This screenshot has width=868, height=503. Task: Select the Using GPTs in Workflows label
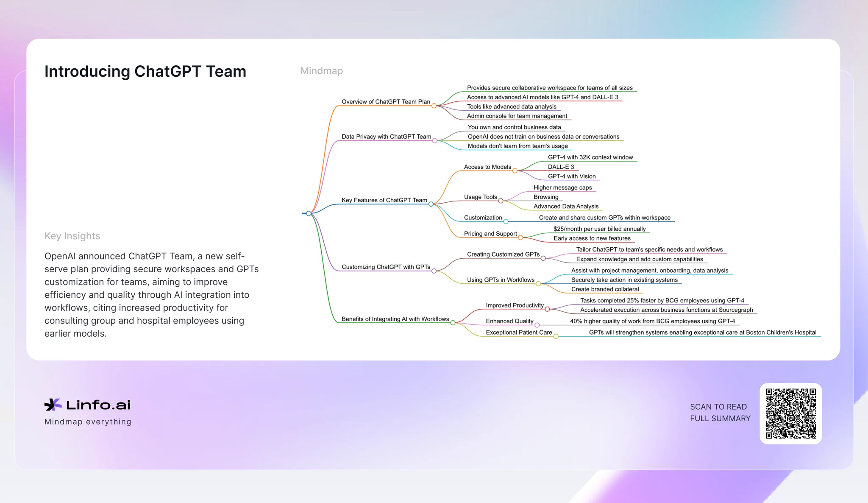tap(501, 280)
